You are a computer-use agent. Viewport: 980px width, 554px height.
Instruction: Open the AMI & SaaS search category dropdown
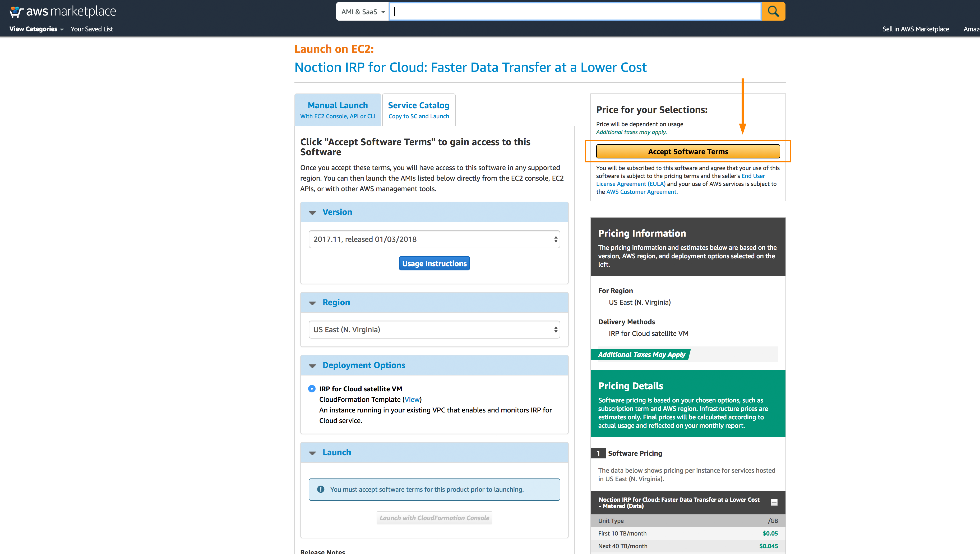(x=362, y=11)
